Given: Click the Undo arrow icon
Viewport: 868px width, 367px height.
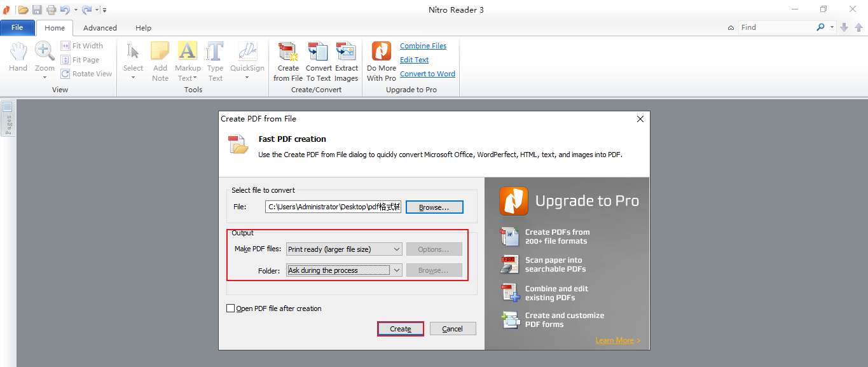Looking at the screenshot, I should click(x=65, y=10).
